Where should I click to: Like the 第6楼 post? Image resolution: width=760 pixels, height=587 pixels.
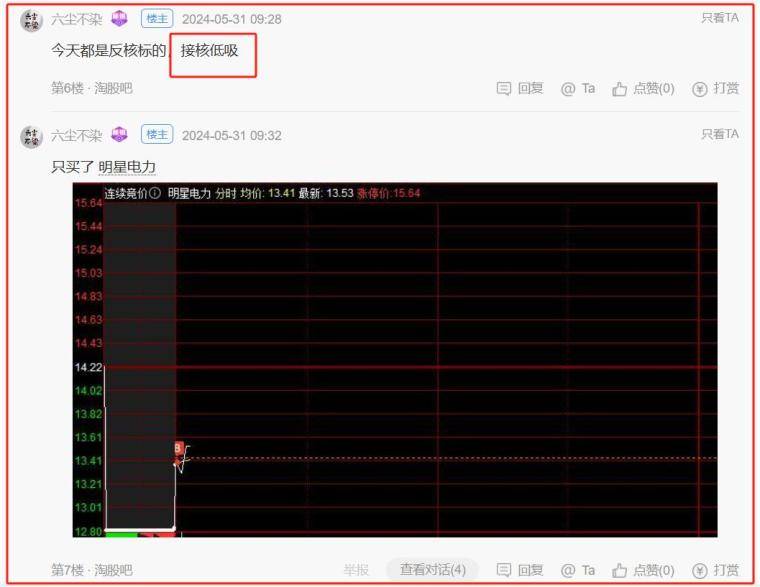click(x=643, y=88)
